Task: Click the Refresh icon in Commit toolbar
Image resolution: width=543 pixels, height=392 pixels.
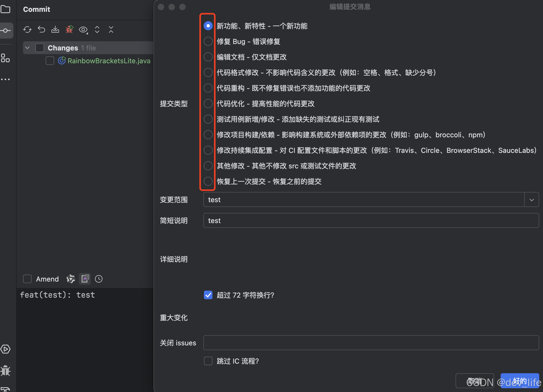Action: 27,29
